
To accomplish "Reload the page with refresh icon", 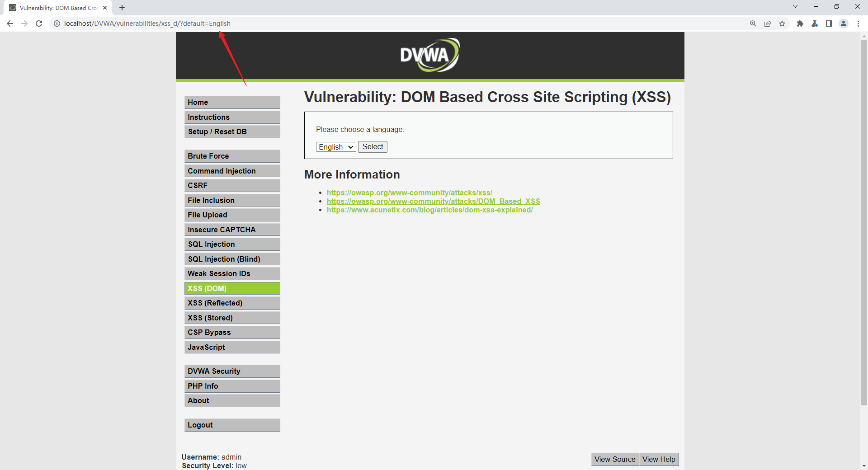I will click(39, 23).
